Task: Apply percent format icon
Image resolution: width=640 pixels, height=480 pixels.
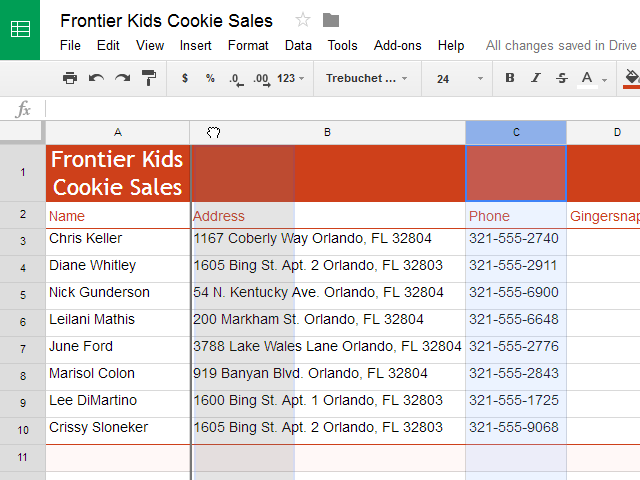Action: (210, 78)
